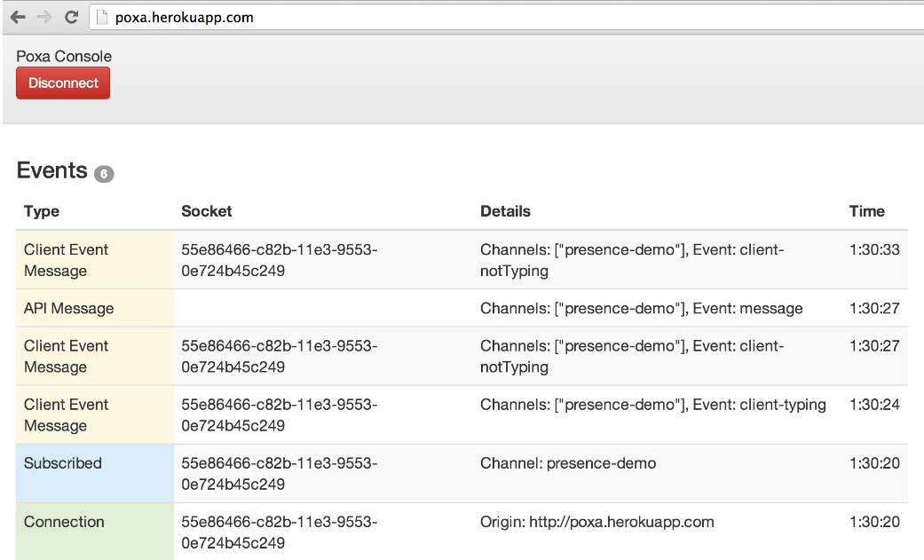924x560 pixels.
Task: Click the 1:30:24 time cell
Action: [x=874, y=405]
